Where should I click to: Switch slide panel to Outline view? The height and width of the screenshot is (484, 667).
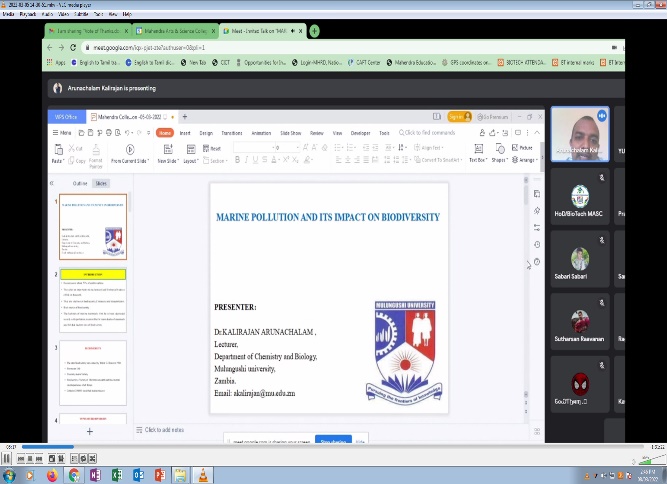[80, 183]
